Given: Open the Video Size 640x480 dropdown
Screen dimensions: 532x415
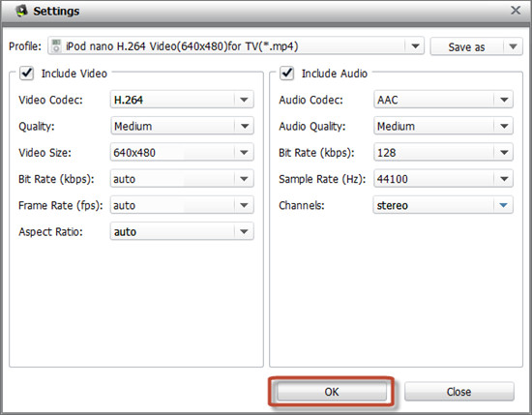Looking at the screenshot, I should pyautogui.click(x=182, y=152).
